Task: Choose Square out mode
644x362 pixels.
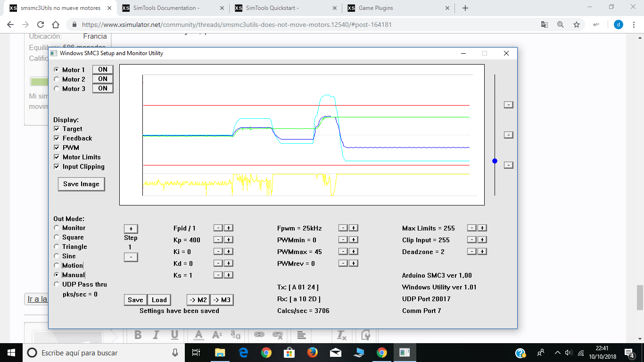Action: pos(57,237)
